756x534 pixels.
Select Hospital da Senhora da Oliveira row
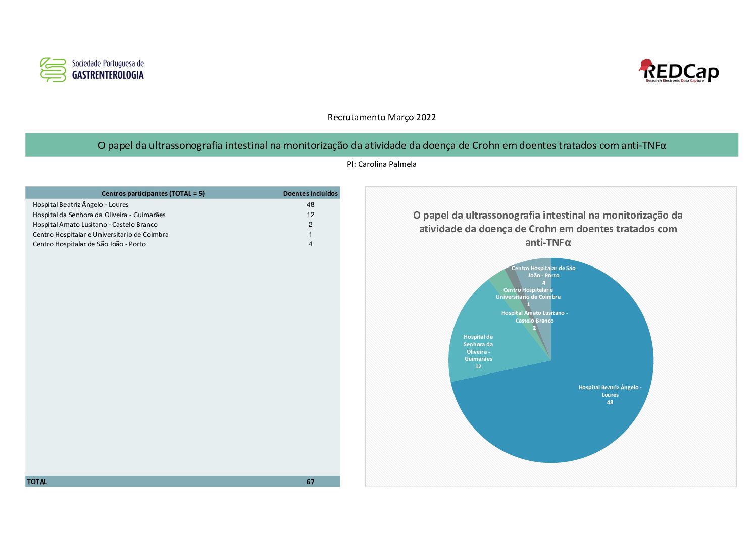click(x=183, y=215)
